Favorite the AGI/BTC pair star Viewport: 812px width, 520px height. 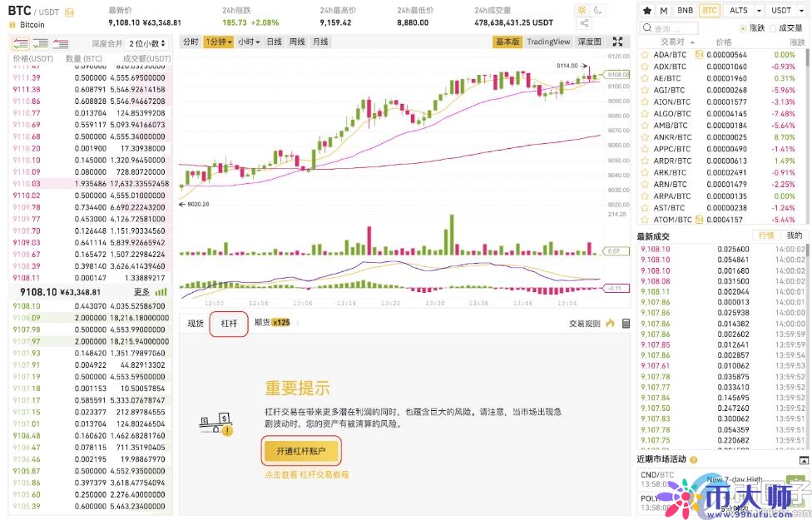(x=645, y=90)
